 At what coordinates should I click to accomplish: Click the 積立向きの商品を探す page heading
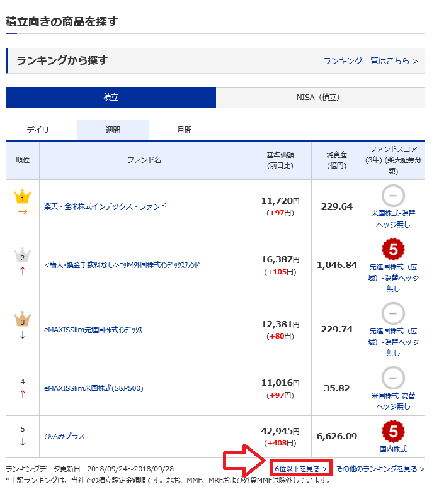click(62, 21)
